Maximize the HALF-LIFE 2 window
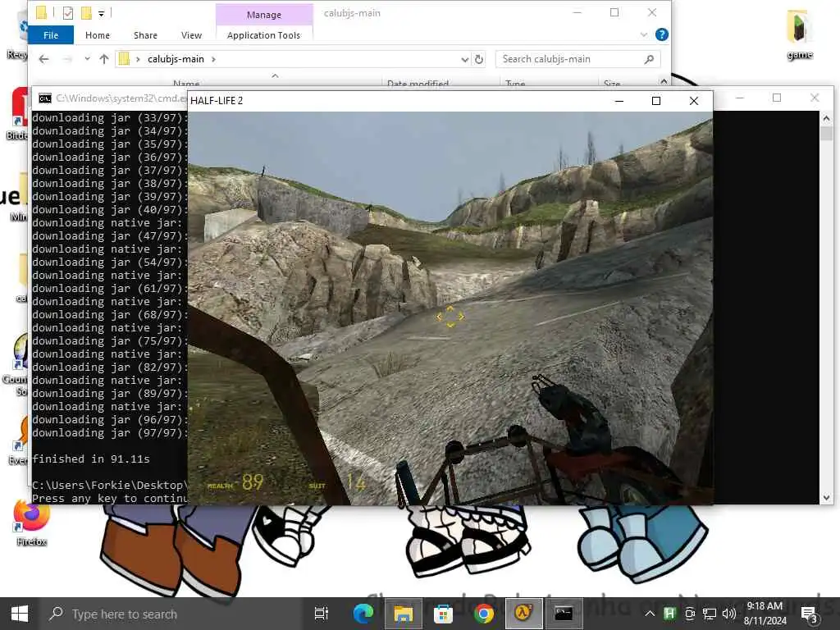840x630 pixels. click(656, 101)
